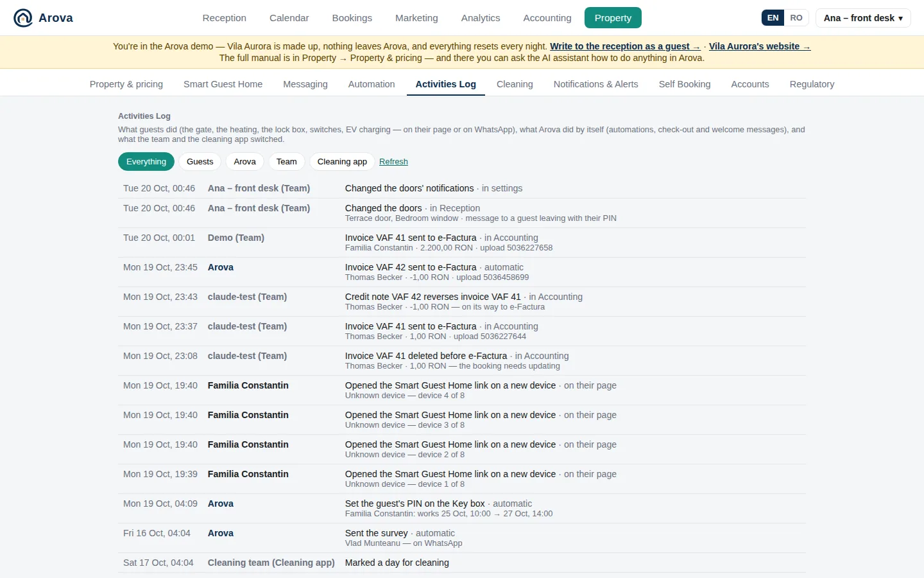This screenshot has height=578, width=924.
Task: Open the Regulatory tab
Action: (812, 84)
